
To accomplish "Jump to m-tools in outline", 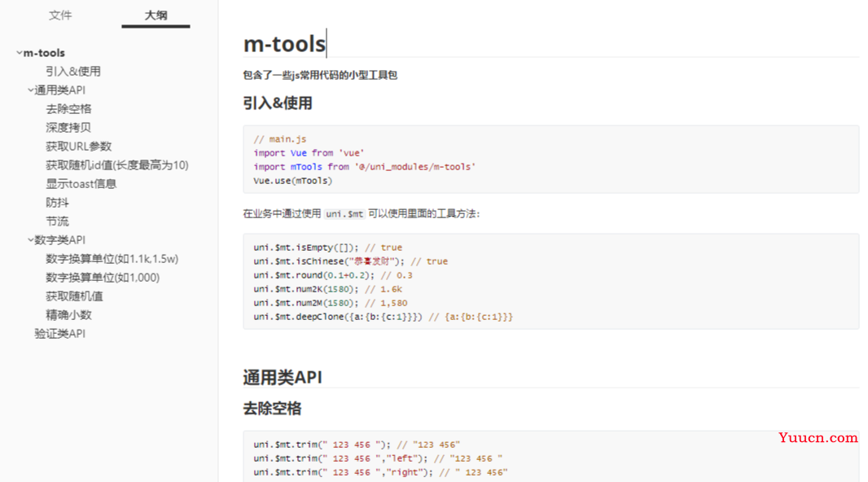I will (44, 53).
